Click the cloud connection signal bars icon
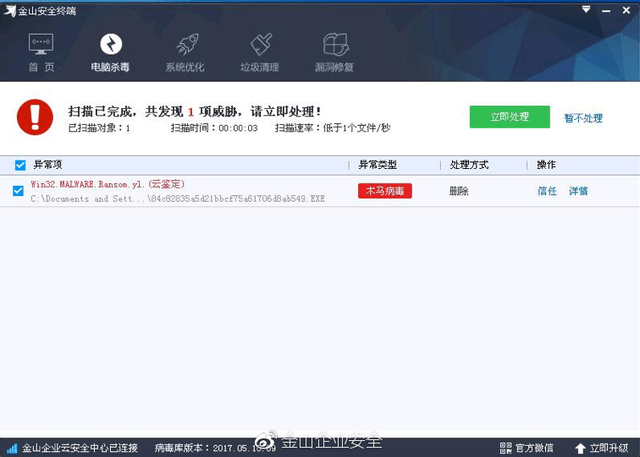Viewport: 640px width, 457px height. pos(12,449)
